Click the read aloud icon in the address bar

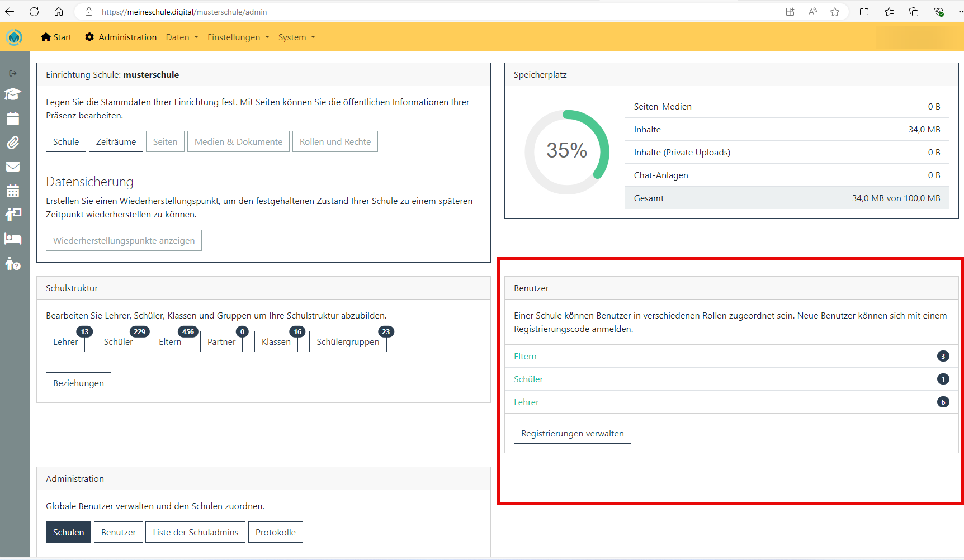pos(812,12)
